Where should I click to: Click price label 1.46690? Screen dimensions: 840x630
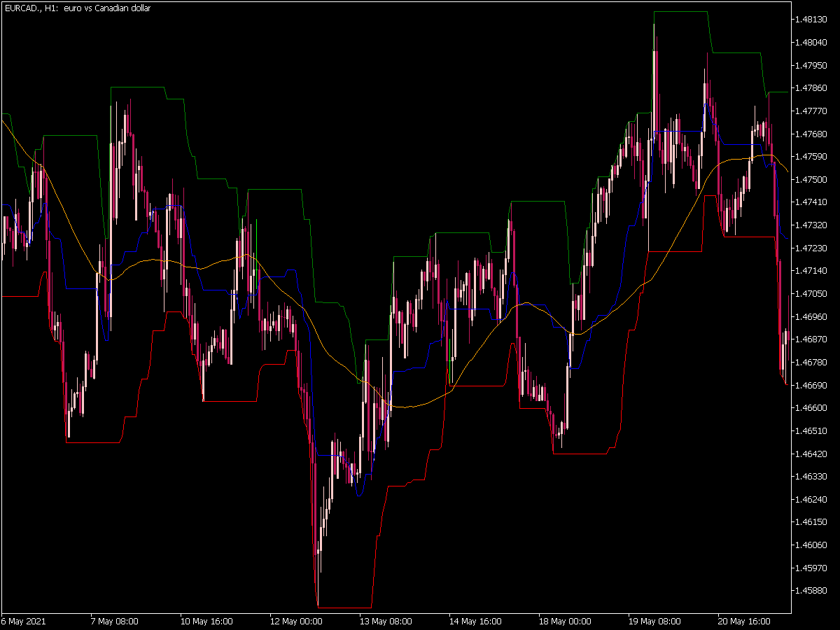click(x=813, y=385)
